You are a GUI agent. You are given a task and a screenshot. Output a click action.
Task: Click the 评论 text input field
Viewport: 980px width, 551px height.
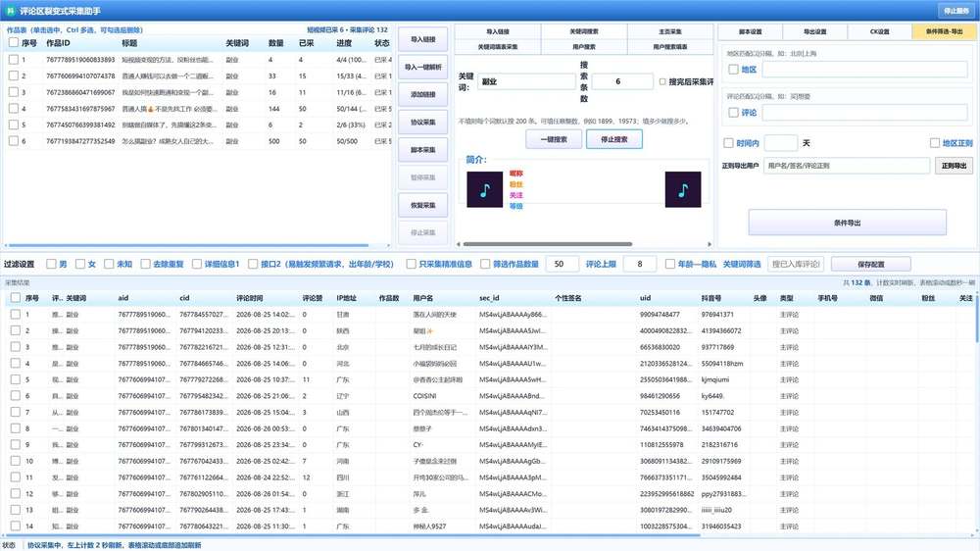(865, 113)
